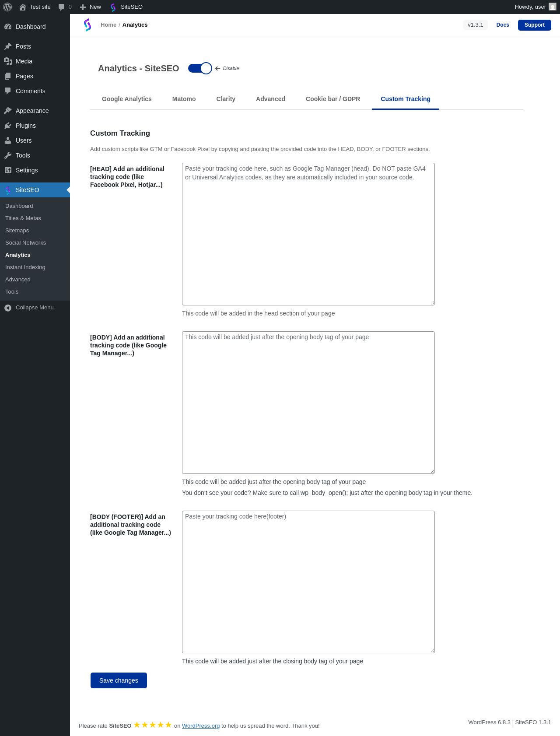The width and height of the screenshot is (560, 736).
Task: Click the WordPress 6.8.3 | SiteSEO 1.3.1 footer text
Action: [x=510, y=722]
